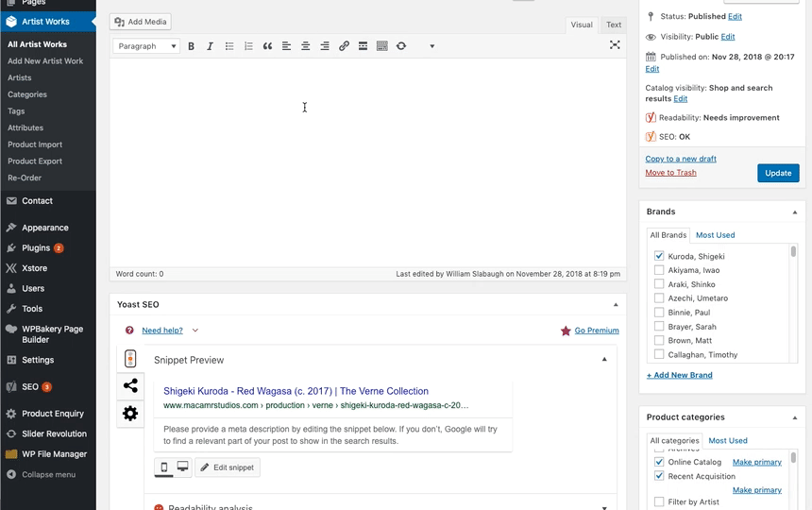Viewport: 812px width, 510px height.
Task: Collapse the Yoast SEO panel
Action: (x=616, y=304)
